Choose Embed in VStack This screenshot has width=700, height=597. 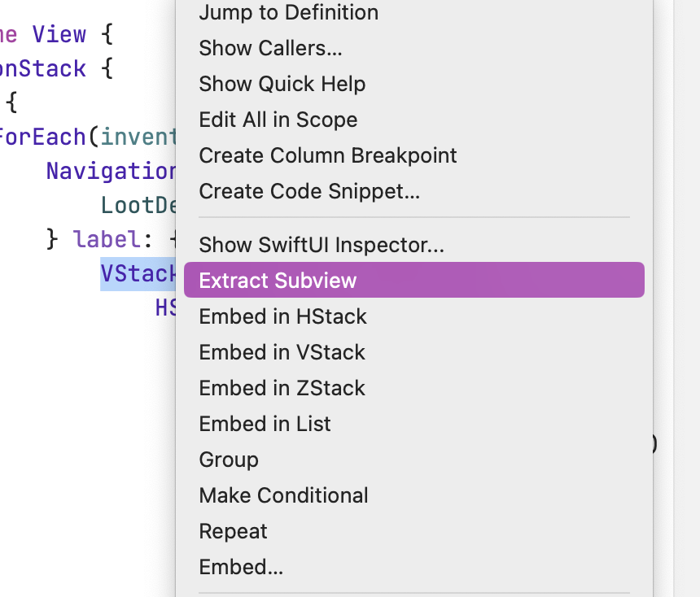[x=282, y=352]
